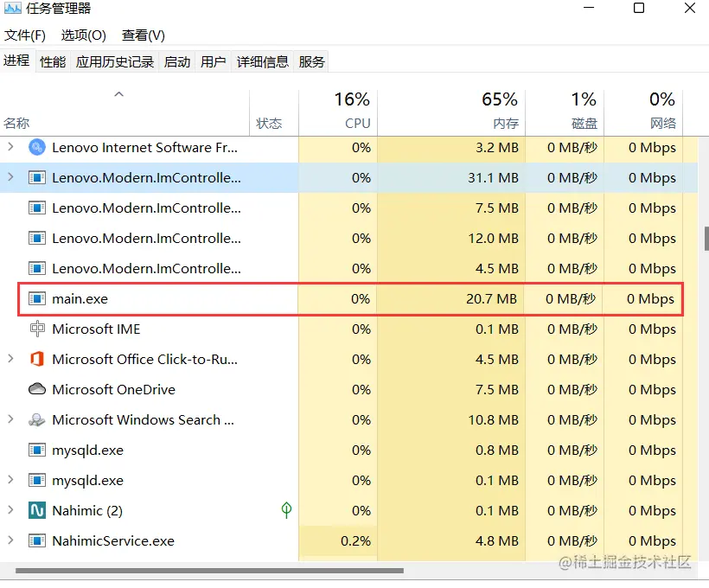Switch to the 详细信息 tab
Image resolution: width=709 pixels, height=588 pixels.
click(262, 61)
